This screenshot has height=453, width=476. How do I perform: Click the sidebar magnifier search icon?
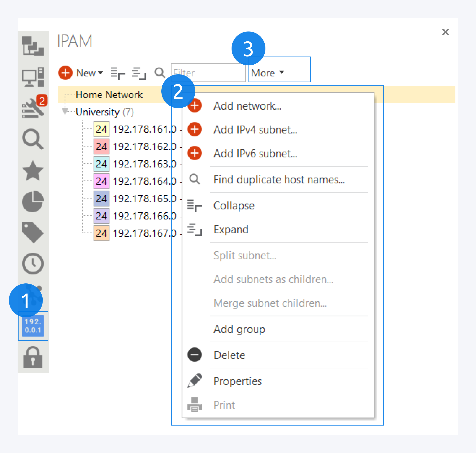pos(33,139)
